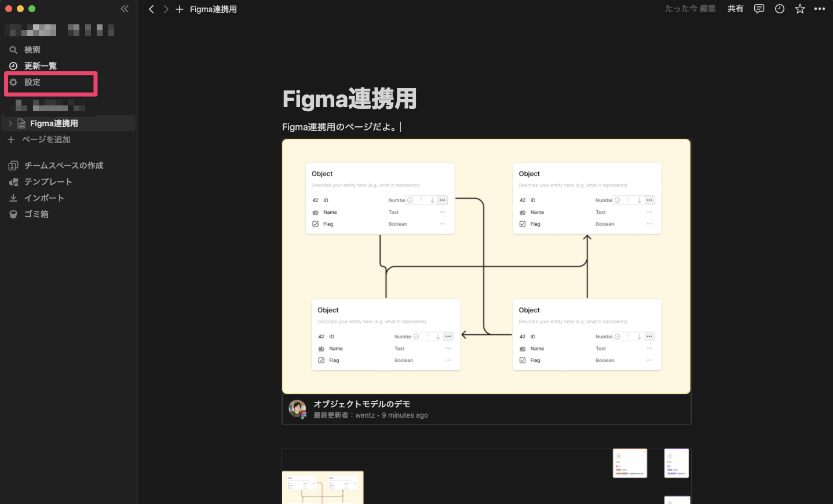
Task: Favorite this page with the star icon
Action: (x=799, y=9)
